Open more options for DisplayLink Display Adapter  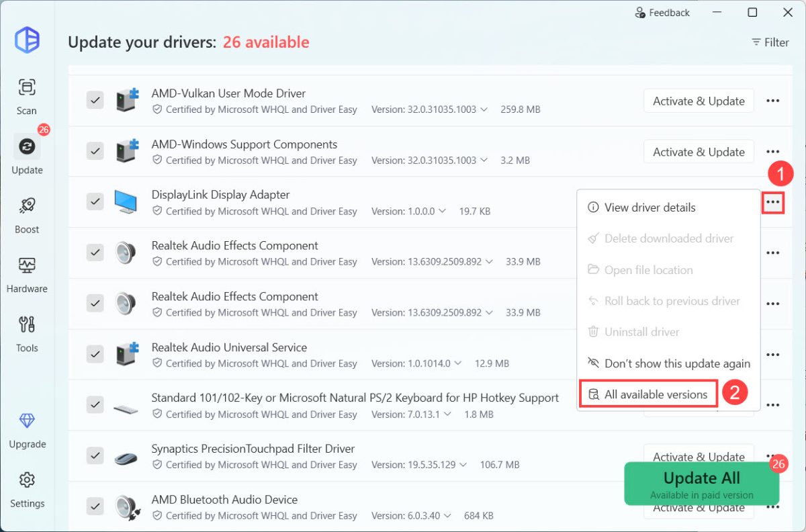(x=773, y=202)
